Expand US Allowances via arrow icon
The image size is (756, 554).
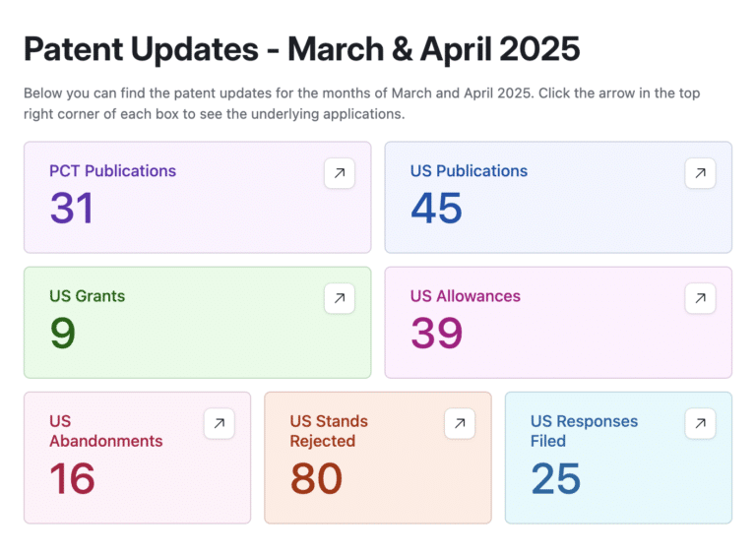(x=700, y=298)
